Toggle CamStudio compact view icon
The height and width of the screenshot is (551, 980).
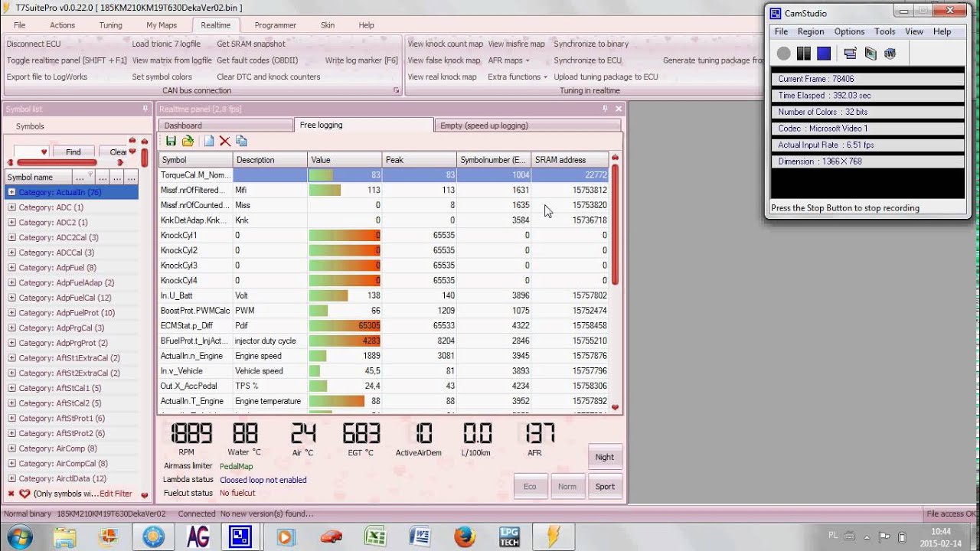coord(850,54)
